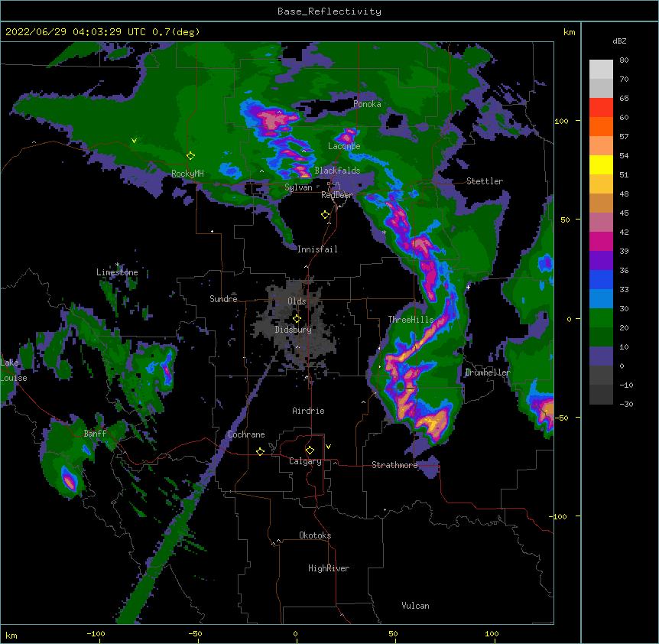
Task: Click the -50 tick on right vertical axis
Action: 561,418
